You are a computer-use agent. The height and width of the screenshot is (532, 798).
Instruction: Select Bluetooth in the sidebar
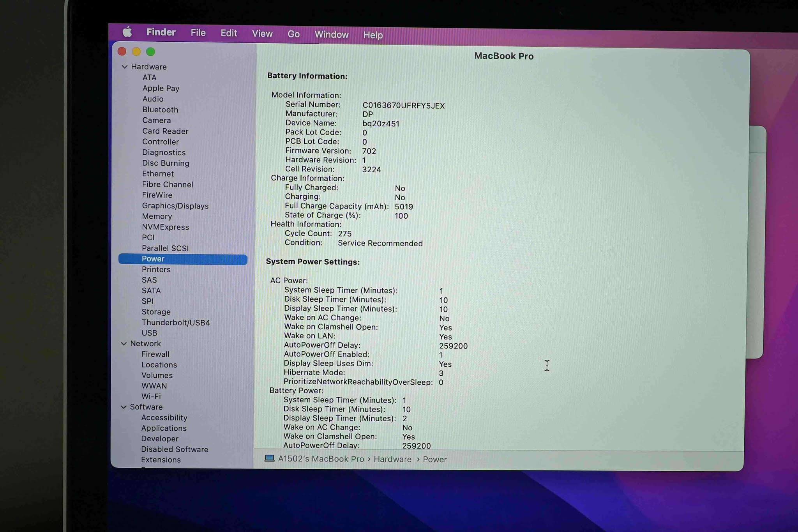(x=160, y=110)
